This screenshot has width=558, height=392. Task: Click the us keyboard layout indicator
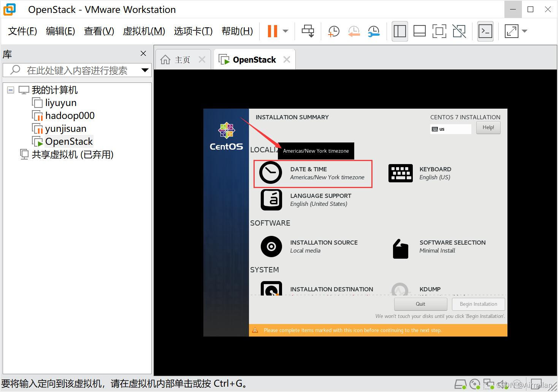click(x=451, y=129)
